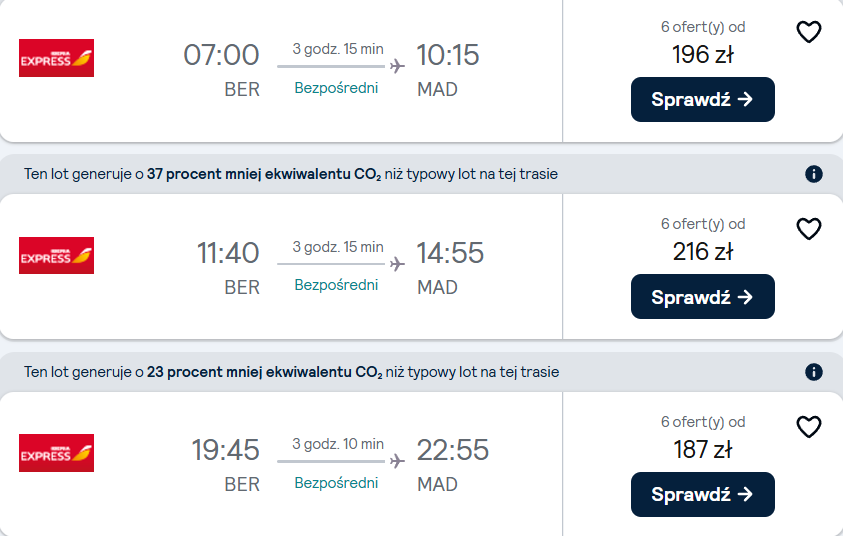This screenshot has width=843, height=536.
Task: Click Iberia Express logo on 11:40 flight
Action: (x=56, y=255)
